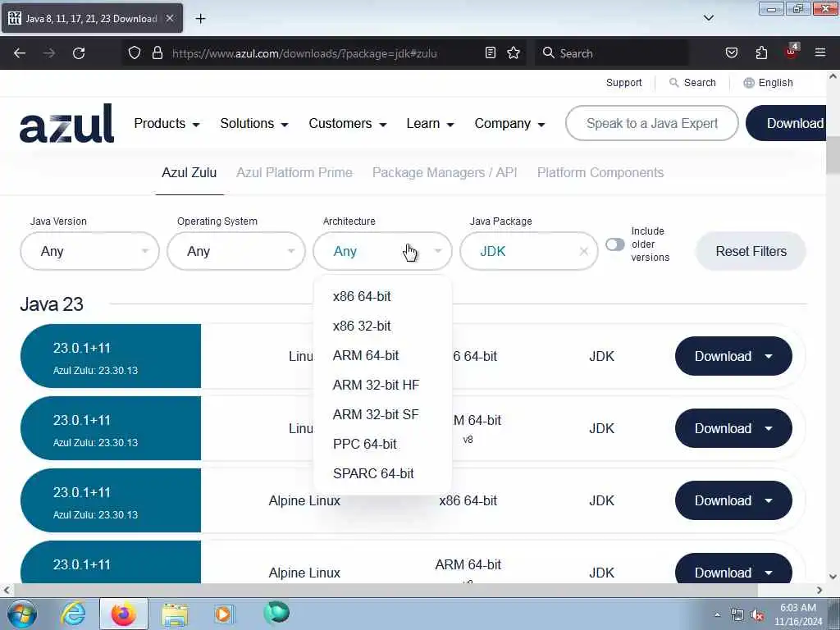Open the Windows Start button
Screen dimensions: 840x630
[x=22, y=614]
